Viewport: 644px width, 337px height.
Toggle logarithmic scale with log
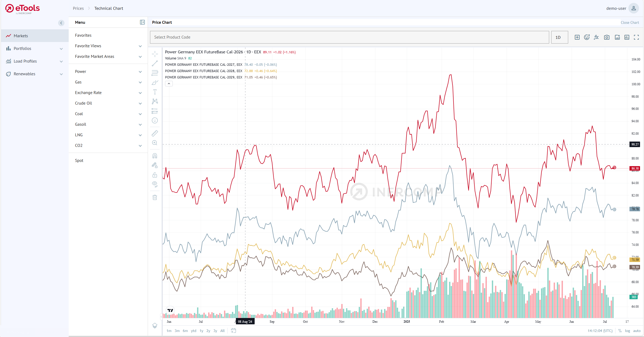[627, 331]
